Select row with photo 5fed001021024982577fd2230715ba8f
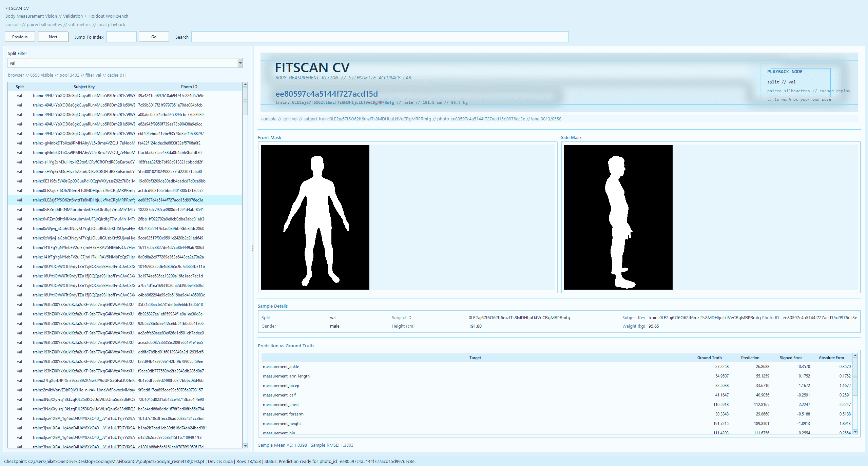This screenshot has width=868, height=466. 125,172
